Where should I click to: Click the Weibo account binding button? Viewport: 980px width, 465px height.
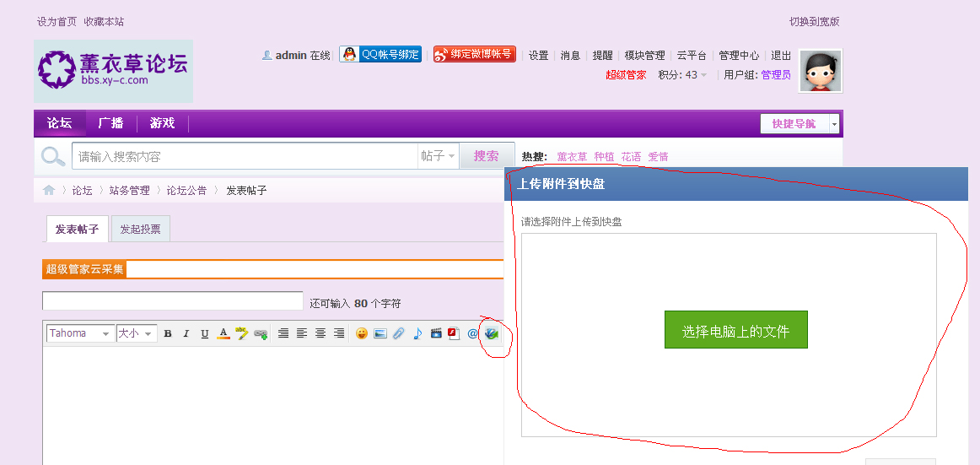tap(475, 54)
